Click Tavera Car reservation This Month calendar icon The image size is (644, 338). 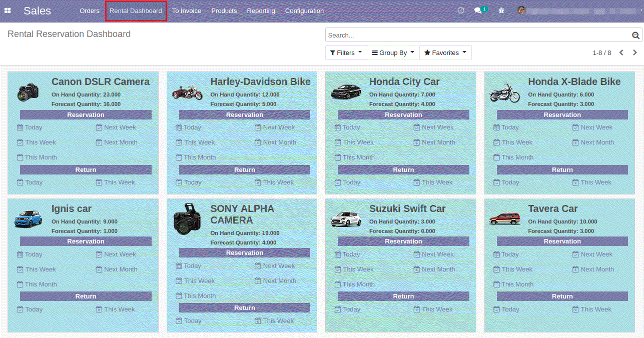[497, 284]
